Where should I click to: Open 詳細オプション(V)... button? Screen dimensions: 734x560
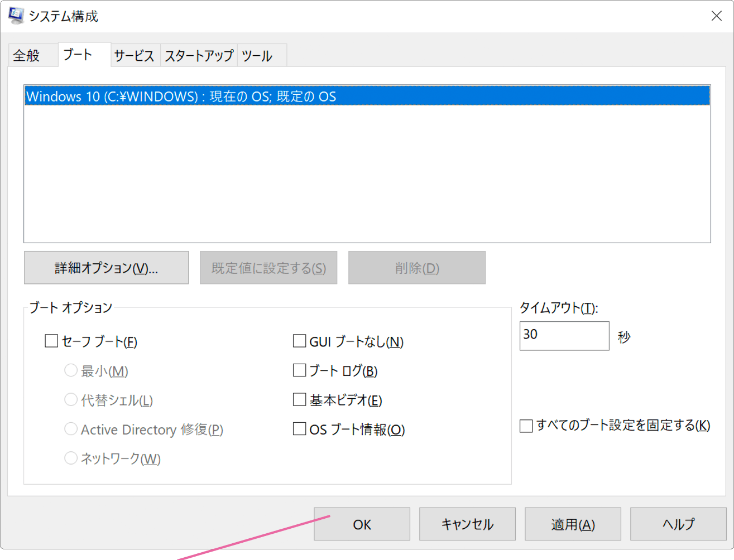pos(107,268)
